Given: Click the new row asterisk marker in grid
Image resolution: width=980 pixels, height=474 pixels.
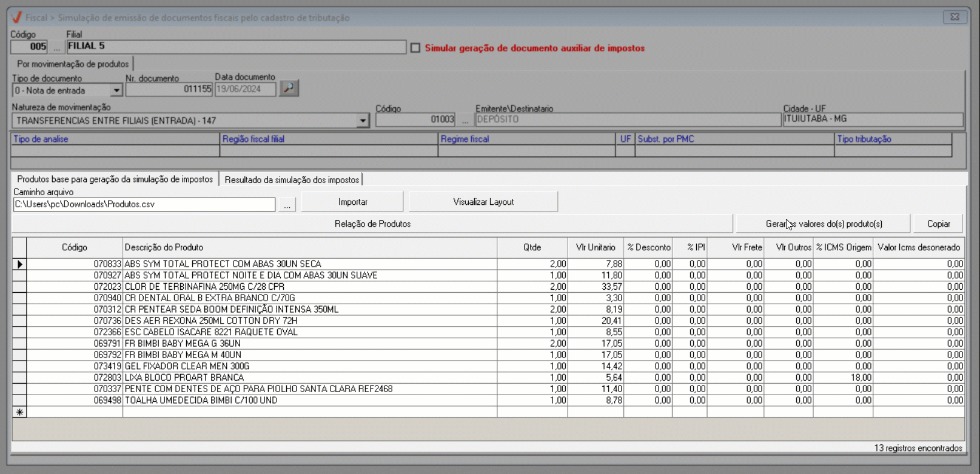Looking at the screenshot, I should [19, 412].
